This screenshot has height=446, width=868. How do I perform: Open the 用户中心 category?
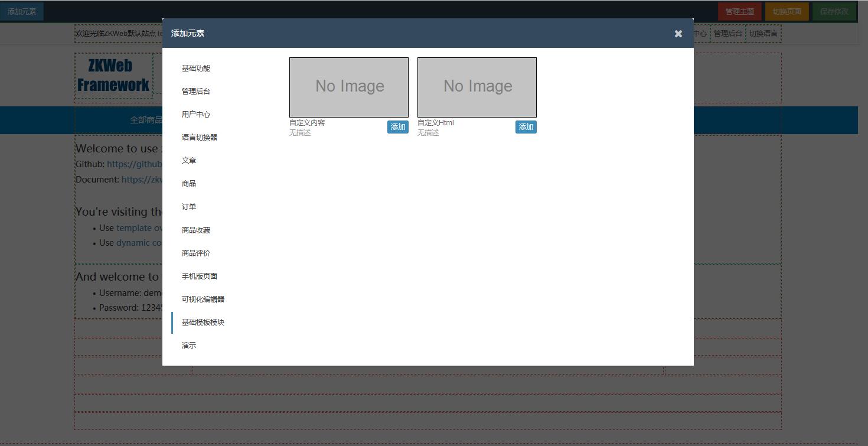tap(196, 115)
